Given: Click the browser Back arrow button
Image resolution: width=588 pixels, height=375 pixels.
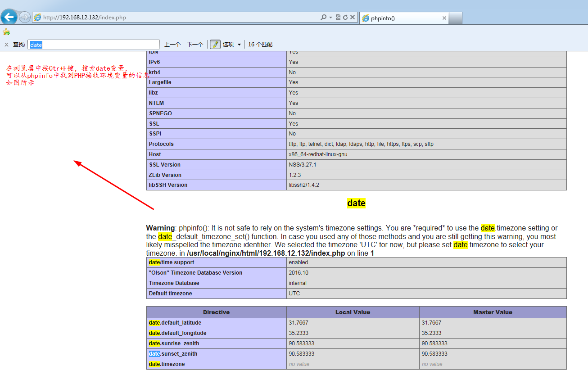Looking at the screenshot, I should click(9, 17).
